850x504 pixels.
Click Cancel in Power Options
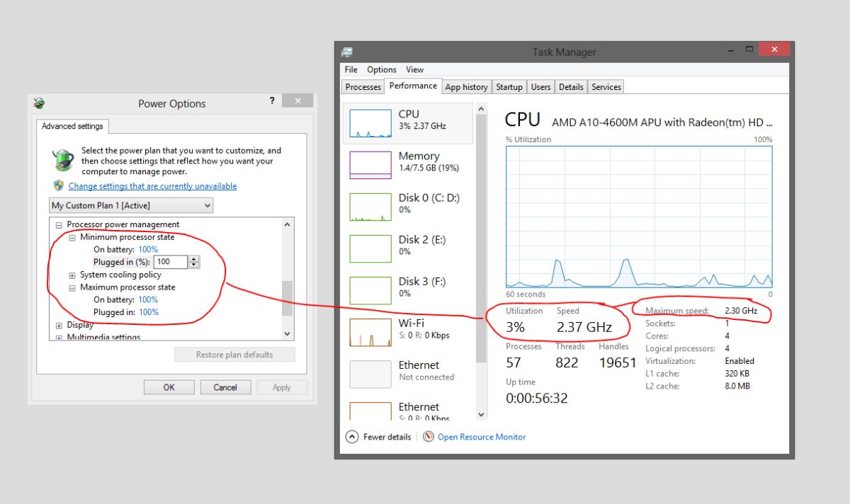tap(225, 387)
